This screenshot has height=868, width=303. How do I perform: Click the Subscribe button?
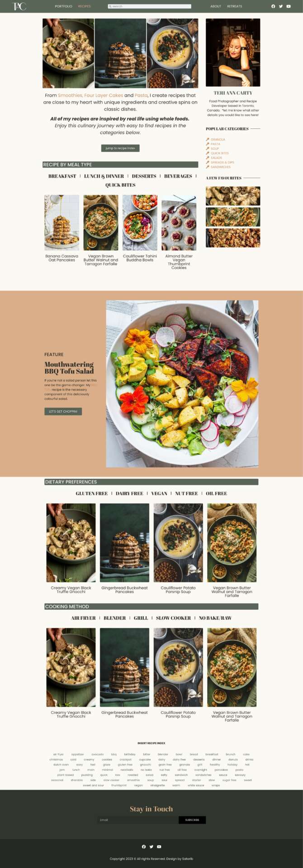(x=192, y=820)
